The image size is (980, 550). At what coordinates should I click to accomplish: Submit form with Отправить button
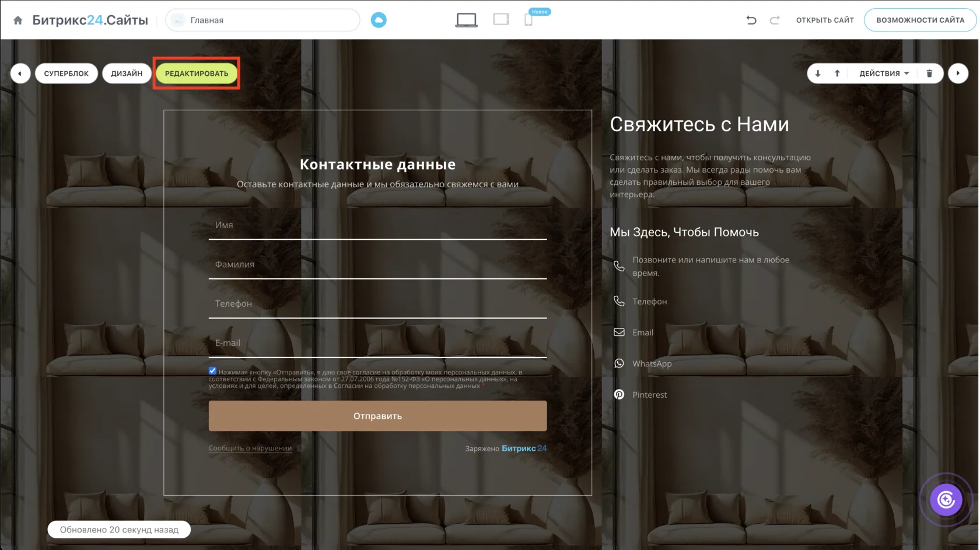coord(377,416)
